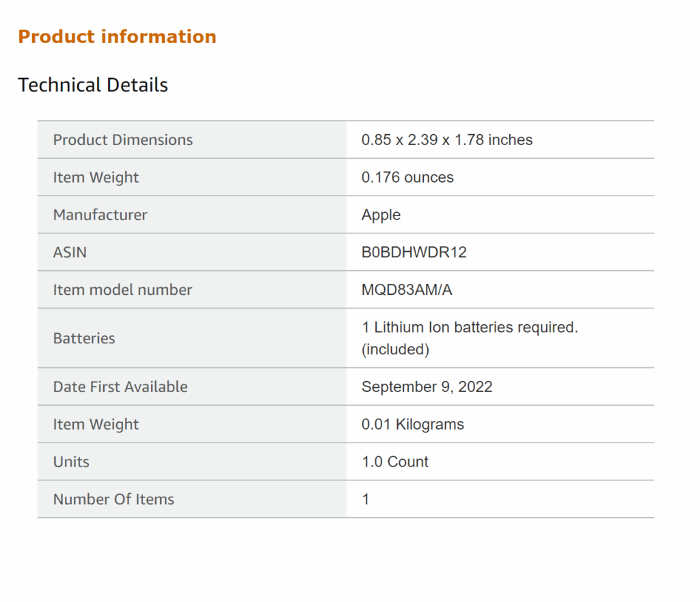Click the Units row label
Viewport: 700px width, 602px height.
[x=71, y=462]
